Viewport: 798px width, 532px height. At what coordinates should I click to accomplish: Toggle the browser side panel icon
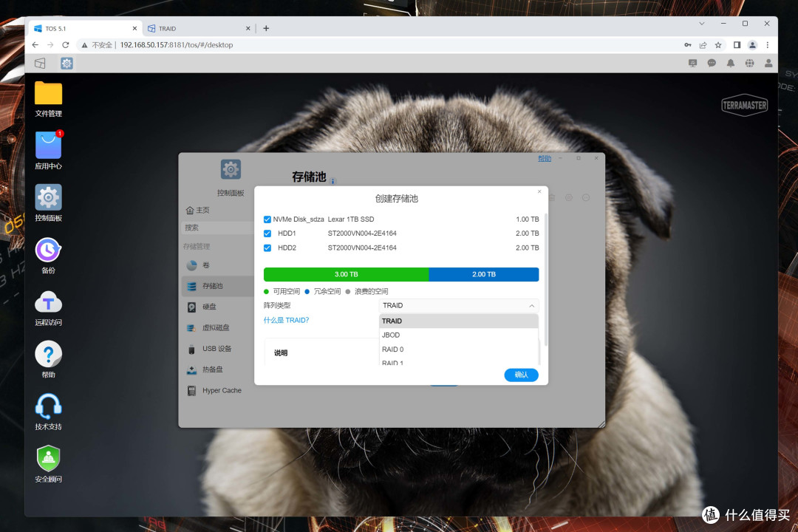(x=737, y=45)
